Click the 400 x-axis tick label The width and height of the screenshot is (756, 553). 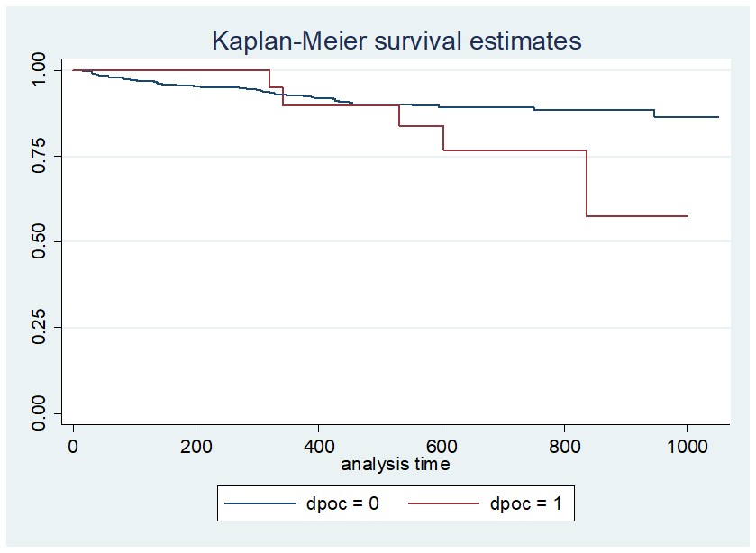tap(318, 448)
